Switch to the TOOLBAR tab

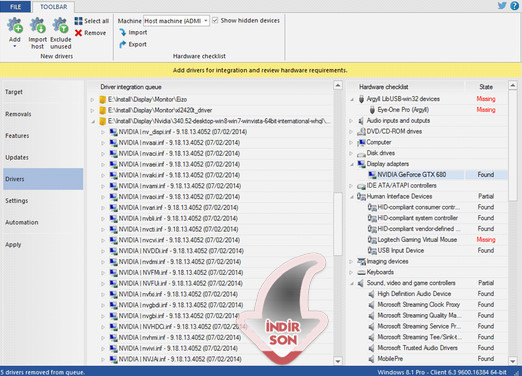click(53, 7)
